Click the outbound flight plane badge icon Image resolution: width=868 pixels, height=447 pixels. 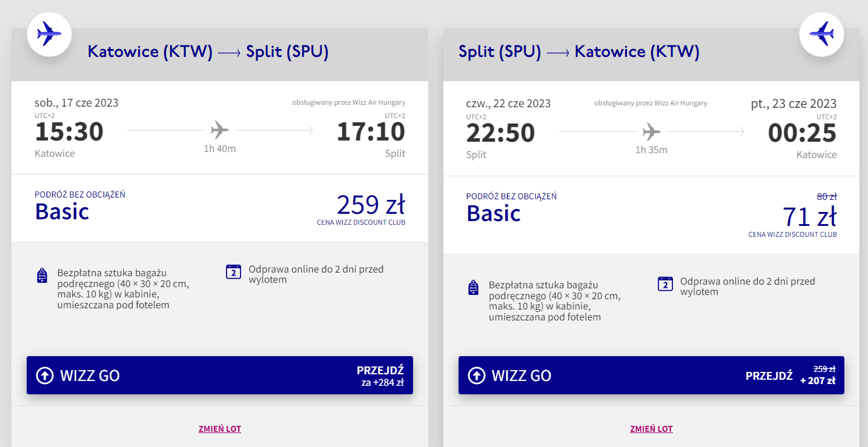[49, 34]
